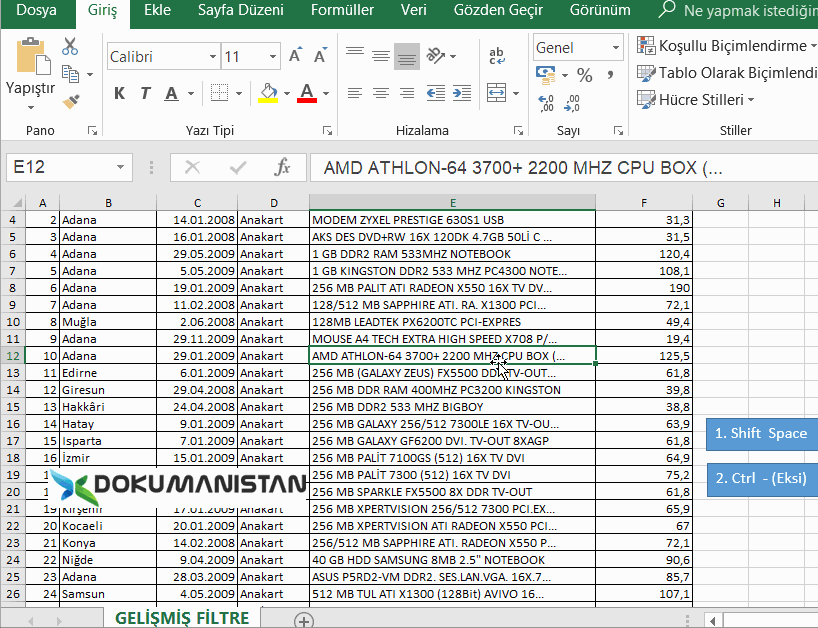Click the Select All corner triangle
The width and height of the screenshot is (818, 628).
coord(17,202)
